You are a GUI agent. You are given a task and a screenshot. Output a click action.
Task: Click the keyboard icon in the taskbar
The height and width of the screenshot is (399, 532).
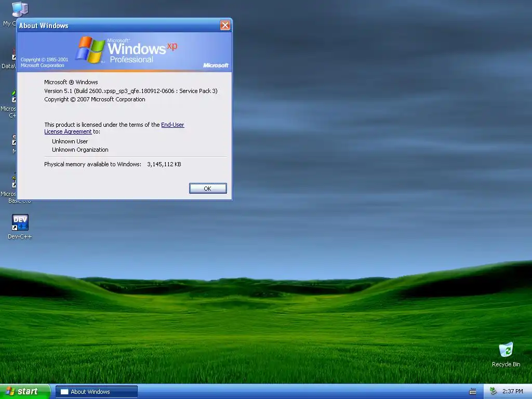click(x=473, y=392)
